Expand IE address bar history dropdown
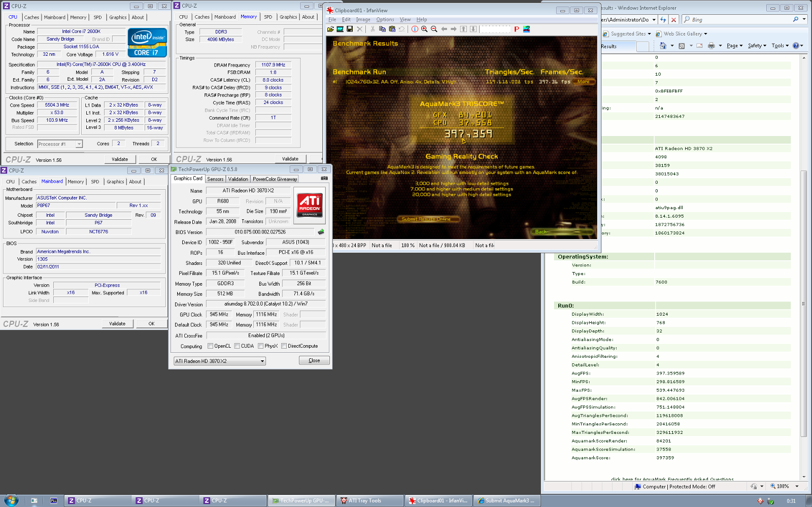Image resolution: width=812 pixels, height=507 pixels. [x=654, y=20]
